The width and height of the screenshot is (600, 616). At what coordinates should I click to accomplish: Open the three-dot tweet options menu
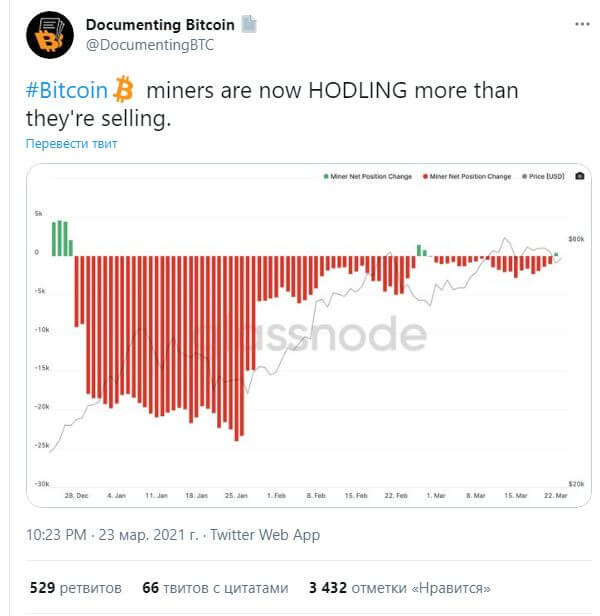coord(582,24)
